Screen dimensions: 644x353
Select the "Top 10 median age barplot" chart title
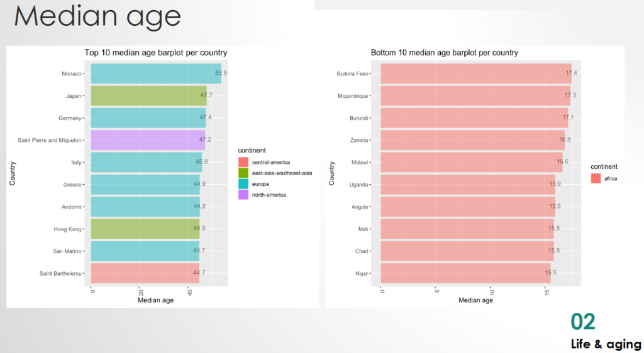click(x=156, y=53)
